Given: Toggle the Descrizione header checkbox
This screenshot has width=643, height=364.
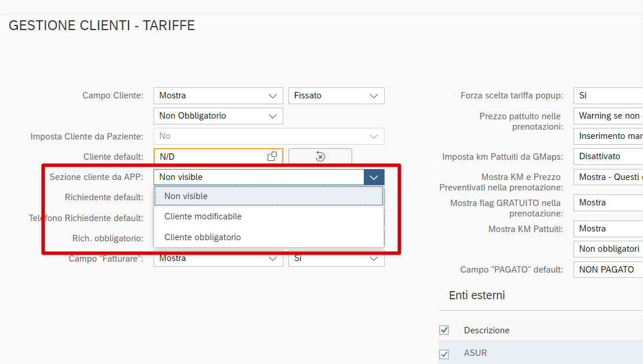Looking at the screenshot, I should tap(444, 330).
